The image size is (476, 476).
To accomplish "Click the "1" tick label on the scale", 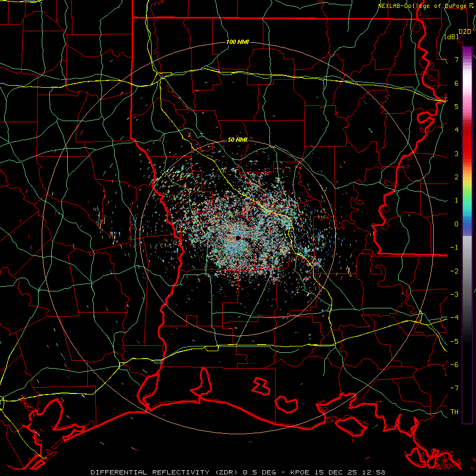I will click(456, 200).
